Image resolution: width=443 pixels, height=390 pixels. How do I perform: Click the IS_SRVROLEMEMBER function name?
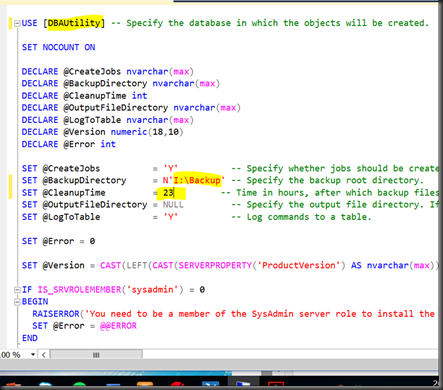pyautogui.click(x=79, y=290)
